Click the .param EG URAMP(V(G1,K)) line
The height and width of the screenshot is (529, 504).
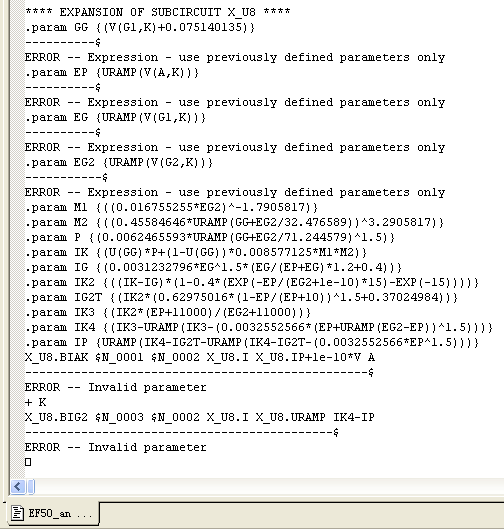(115, 117)
